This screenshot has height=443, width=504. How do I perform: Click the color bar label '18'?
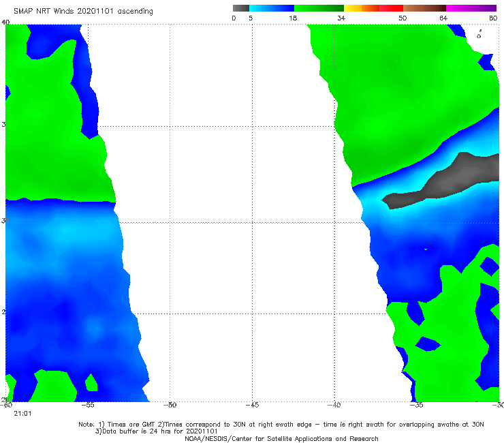pyautogui.click(x=293, y=18)
